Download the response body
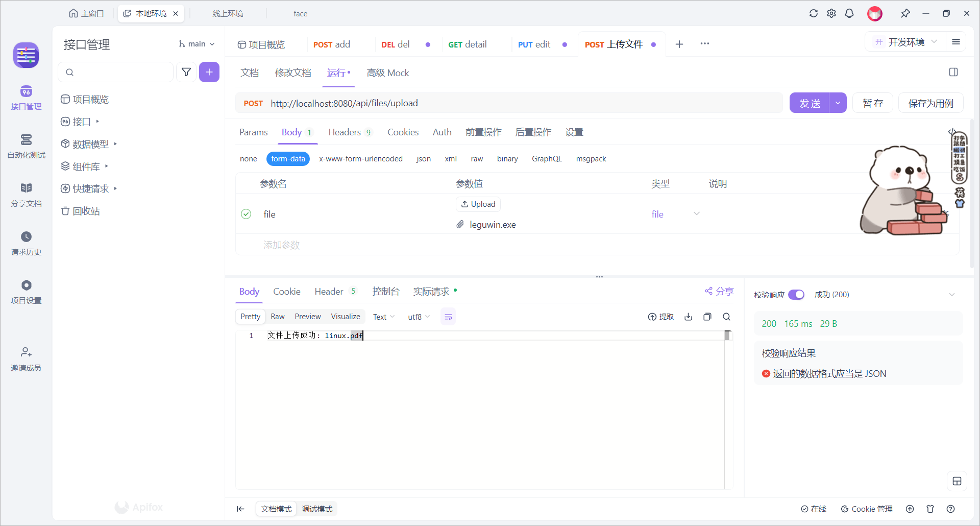This screenshot has width=980, height=526. 688,317
